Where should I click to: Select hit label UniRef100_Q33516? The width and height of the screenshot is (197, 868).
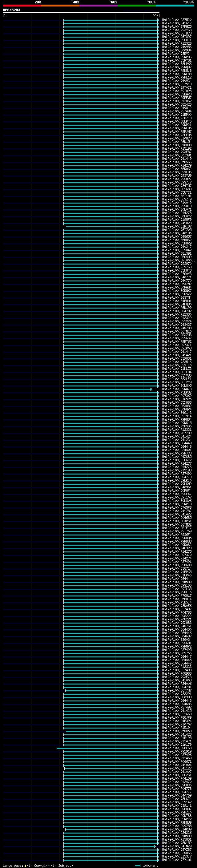click(176, 362)
